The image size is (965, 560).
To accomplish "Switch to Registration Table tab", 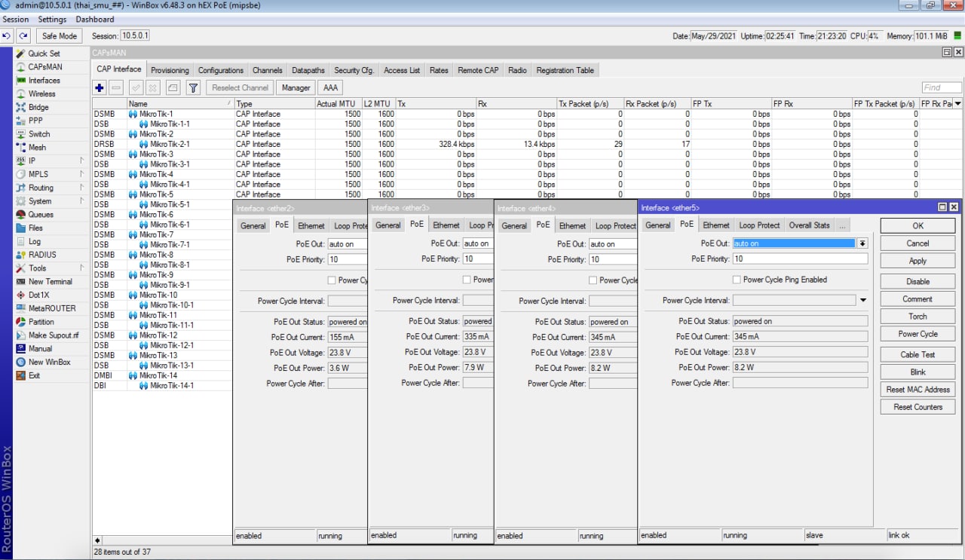I will pos(565,70).
